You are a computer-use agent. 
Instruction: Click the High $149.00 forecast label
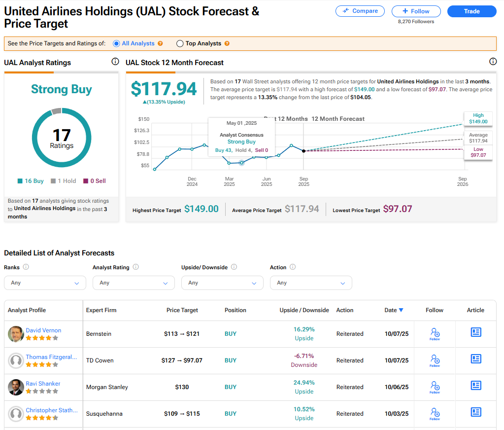click(x=477, y=118)
